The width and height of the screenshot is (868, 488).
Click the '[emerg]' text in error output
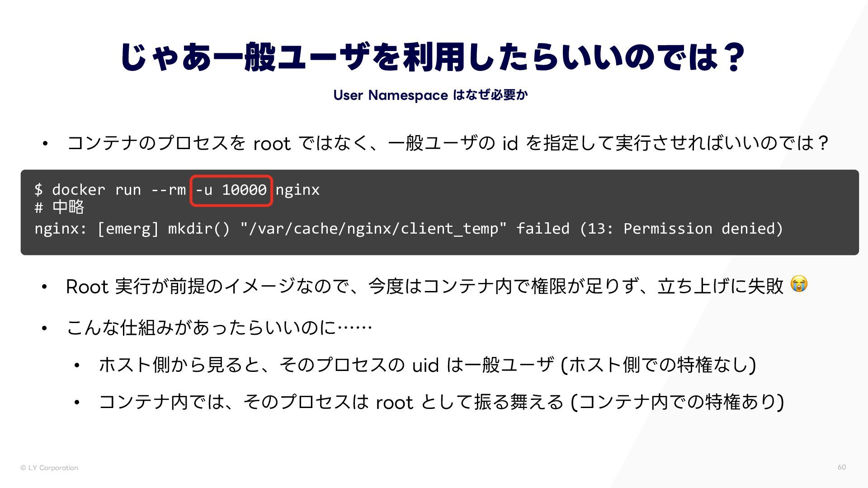point(128,229)
